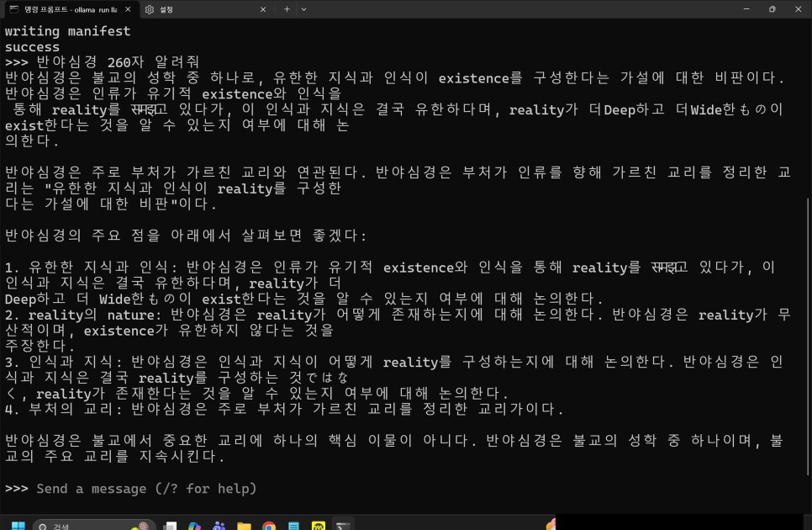Focus the Send a message prompt
The height and width of the screenshot is (530, 812).
146,489
